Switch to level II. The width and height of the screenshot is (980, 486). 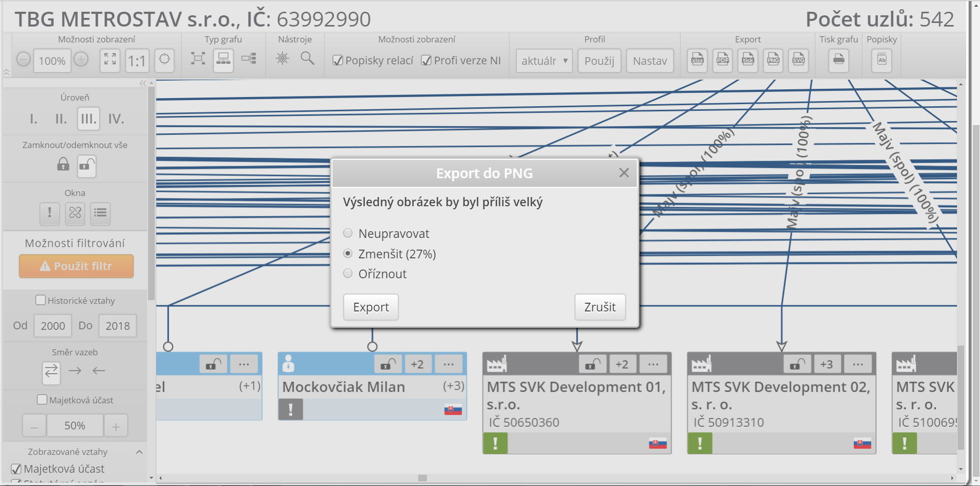point(61,119)
